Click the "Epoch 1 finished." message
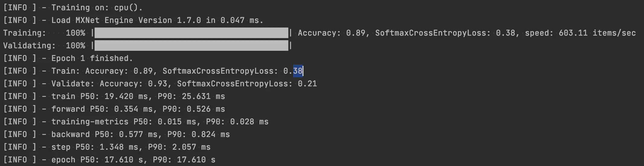The image size is (644, 166). point(92,58)
